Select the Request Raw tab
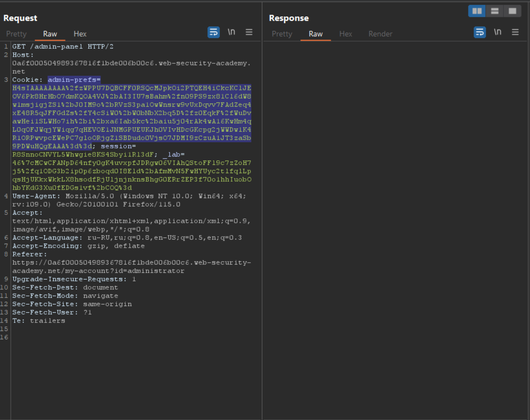Viewport: 530px width, 420px height. pos(50,34)
